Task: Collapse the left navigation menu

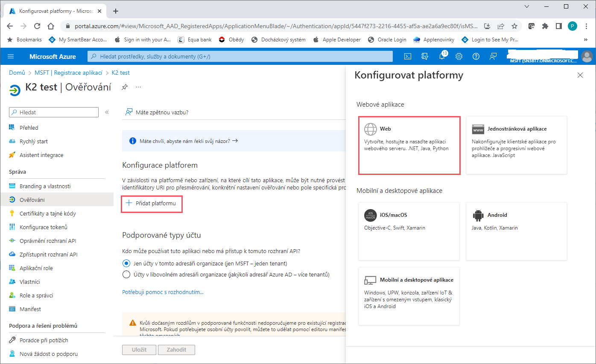Action: coord(107,112)
